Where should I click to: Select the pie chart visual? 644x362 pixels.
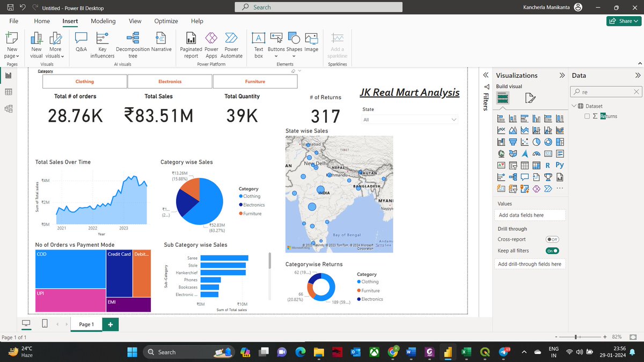pos(536,142)
